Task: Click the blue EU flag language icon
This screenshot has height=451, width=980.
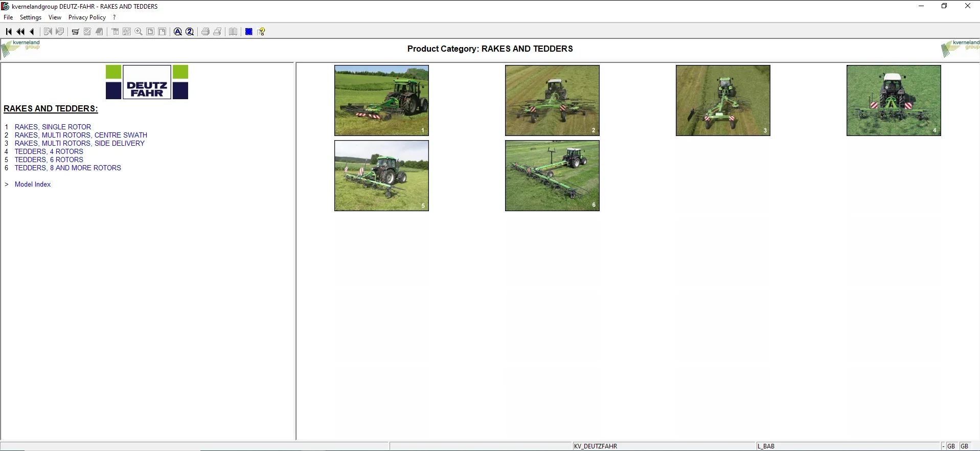Action: 249,32
